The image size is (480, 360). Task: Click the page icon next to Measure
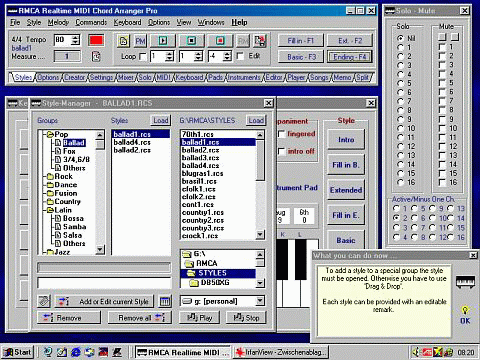click(96, 56)
